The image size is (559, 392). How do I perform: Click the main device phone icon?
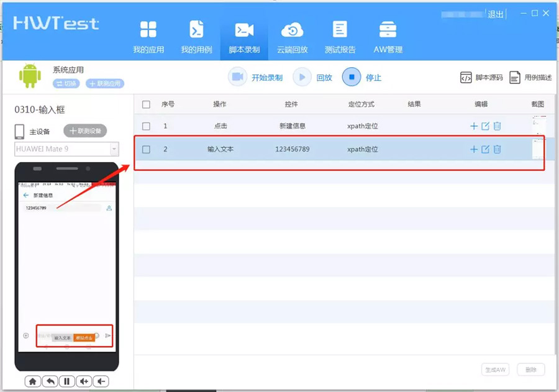(x=20, y=132)
